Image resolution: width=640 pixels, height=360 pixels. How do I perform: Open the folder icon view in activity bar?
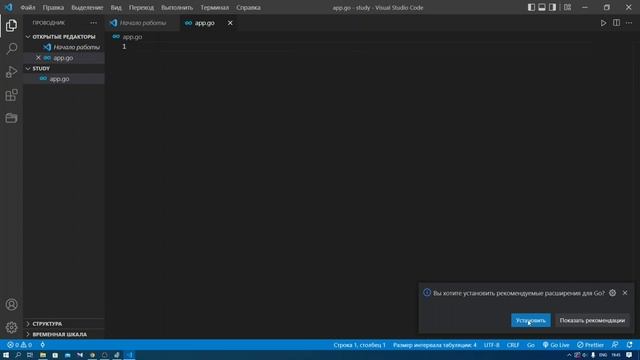coord(11,118)
